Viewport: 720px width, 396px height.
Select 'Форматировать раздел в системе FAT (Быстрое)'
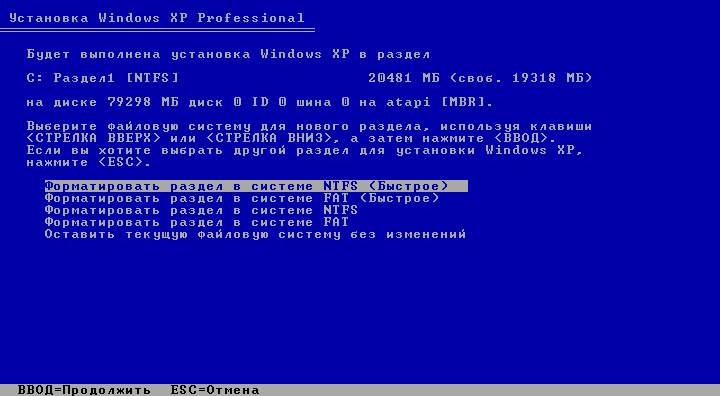242,198
